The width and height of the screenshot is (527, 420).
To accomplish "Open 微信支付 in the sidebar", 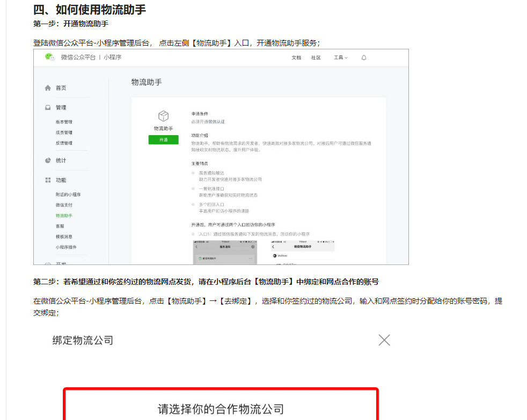I will click(64, 205).
